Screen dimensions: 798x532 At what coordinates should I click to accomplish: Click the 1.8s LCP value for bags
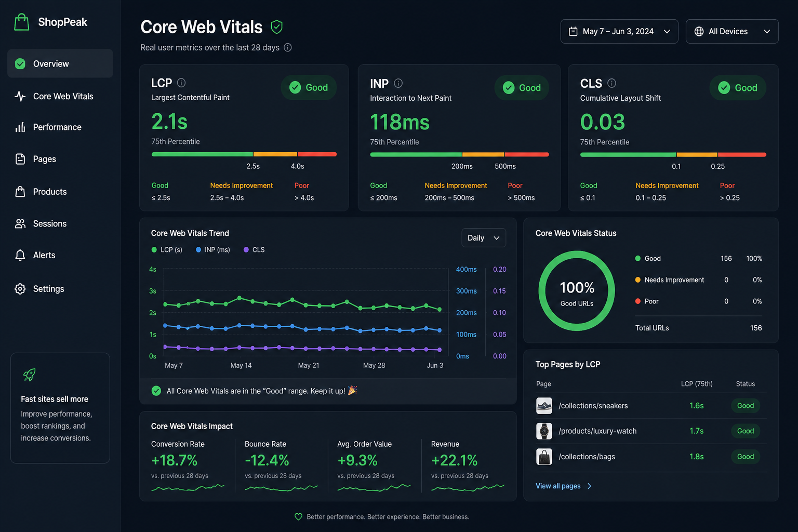697,457
